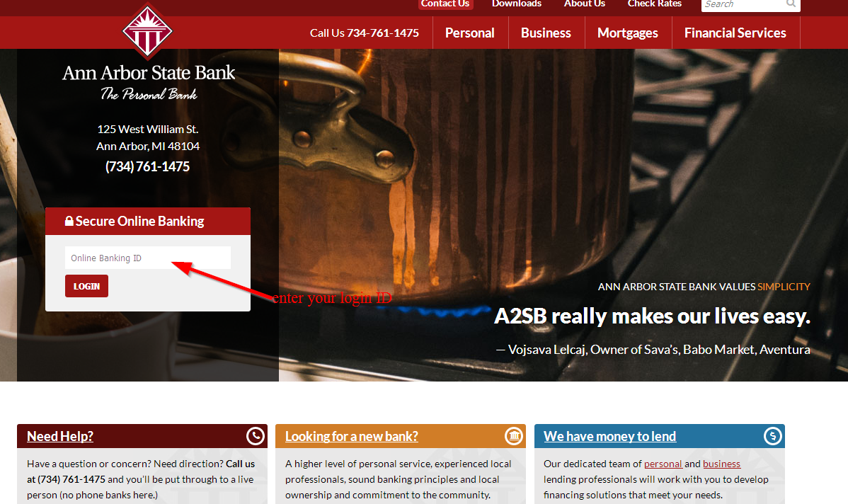
Task: Open the Mortgages menu
Action: pyautogui.click(x=628, y=33)
